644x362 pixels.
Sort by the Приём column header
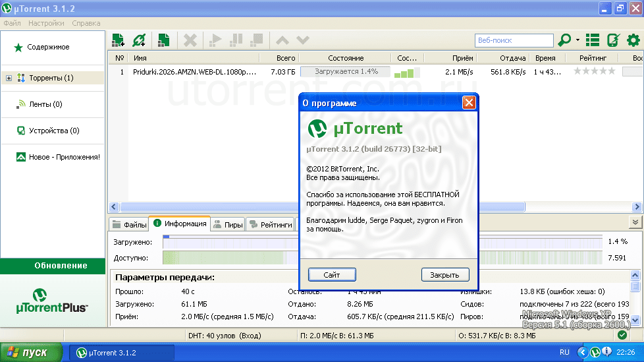tap(450, 58)
